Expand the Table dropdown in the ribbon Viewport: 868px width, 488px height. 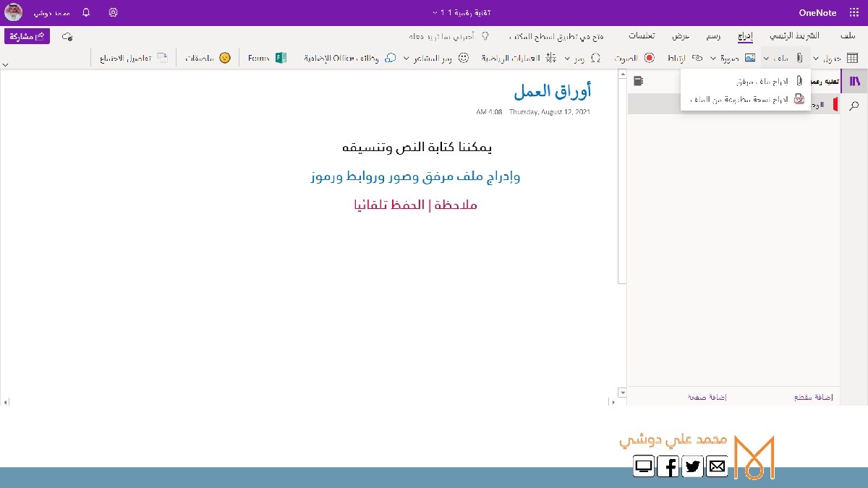pyautogui.click(x=816, y=58)
